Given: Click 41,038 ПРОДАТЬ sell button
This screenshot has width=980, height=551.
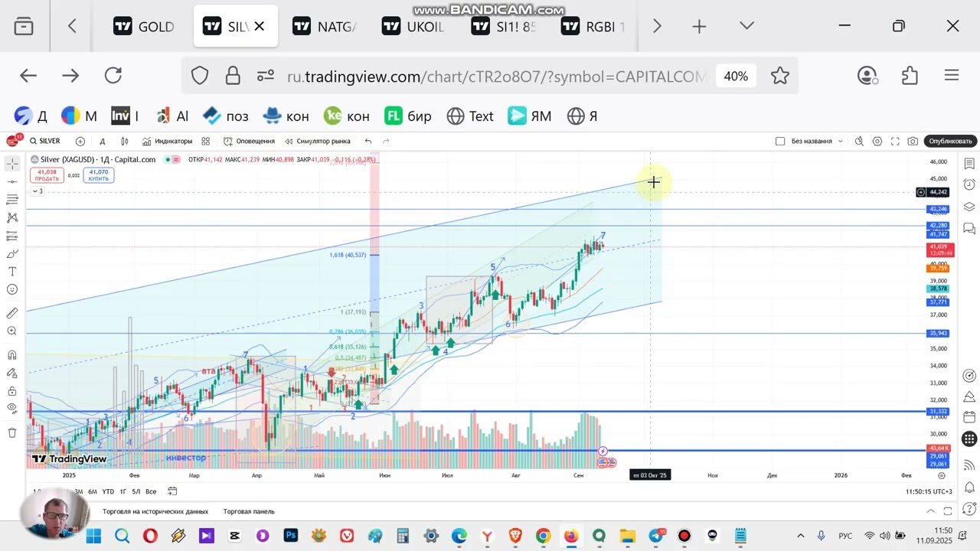Looking at the screenshot, I should [x=47, y=175].
